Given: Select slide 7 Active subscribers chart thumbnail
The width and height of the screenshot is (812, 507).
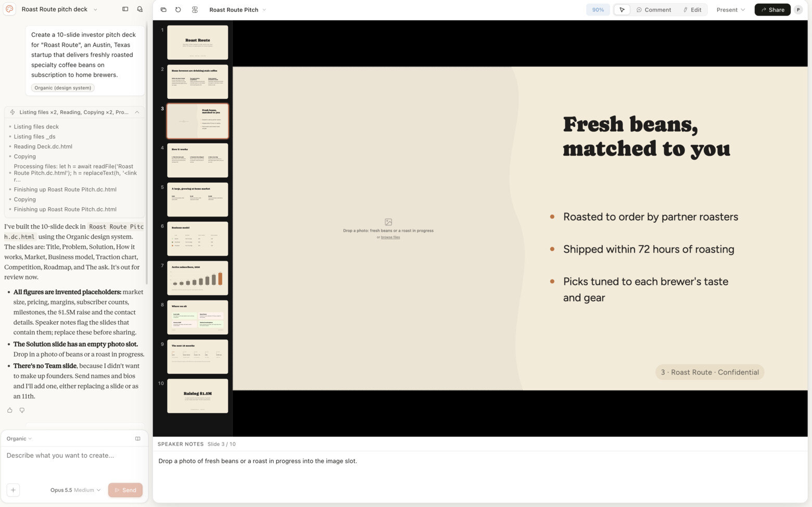Looking at the screenshot, I should pos(197,278).
